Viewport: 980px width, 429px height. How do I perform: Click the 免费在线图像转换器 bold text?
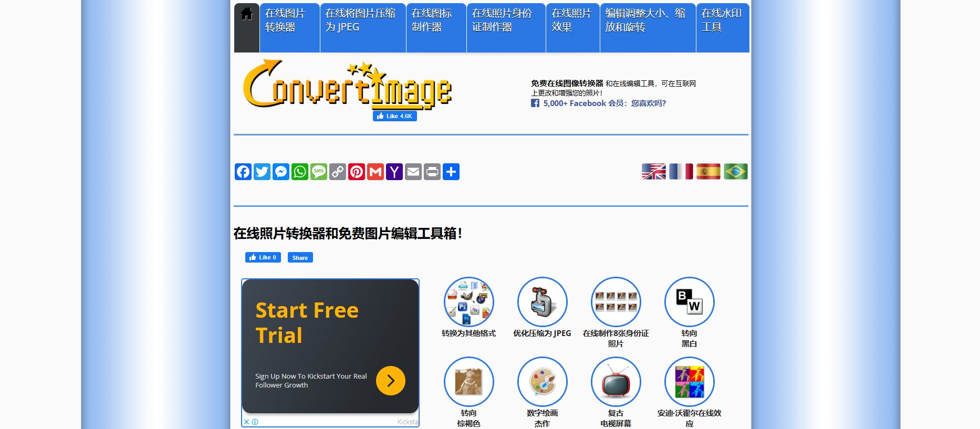coord(567,83)
